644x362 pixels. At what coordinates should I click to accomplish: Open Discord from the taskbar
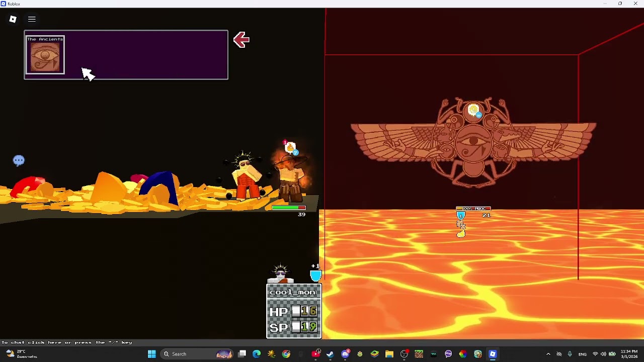(345, 354)
